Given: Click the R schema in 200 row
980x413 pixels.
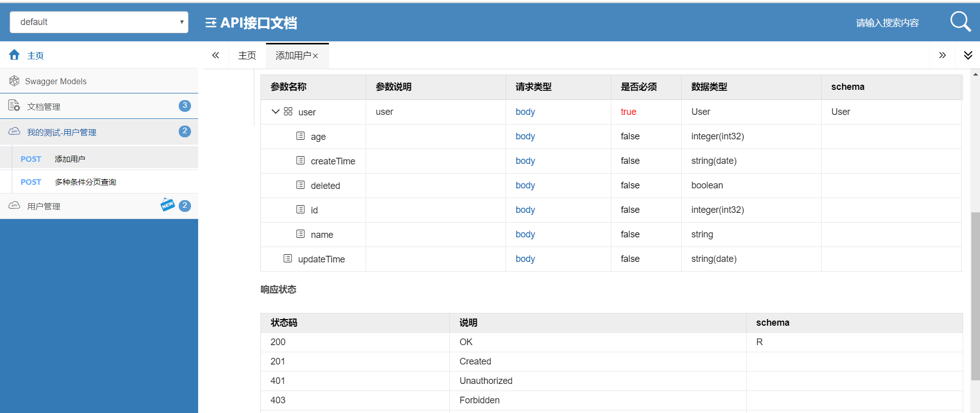Looking at the screenshot, I should pos(759,342).
